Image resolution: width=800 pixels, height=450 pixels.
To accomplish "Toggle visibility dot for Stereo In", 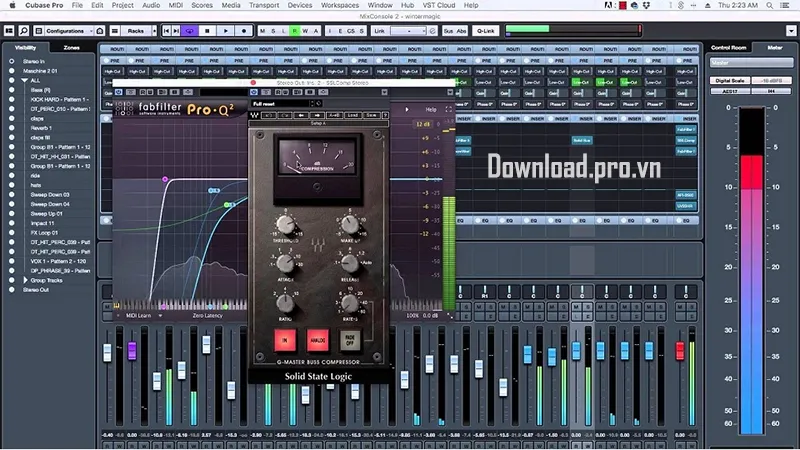I will pyautogui.click(x=12, y=61).
